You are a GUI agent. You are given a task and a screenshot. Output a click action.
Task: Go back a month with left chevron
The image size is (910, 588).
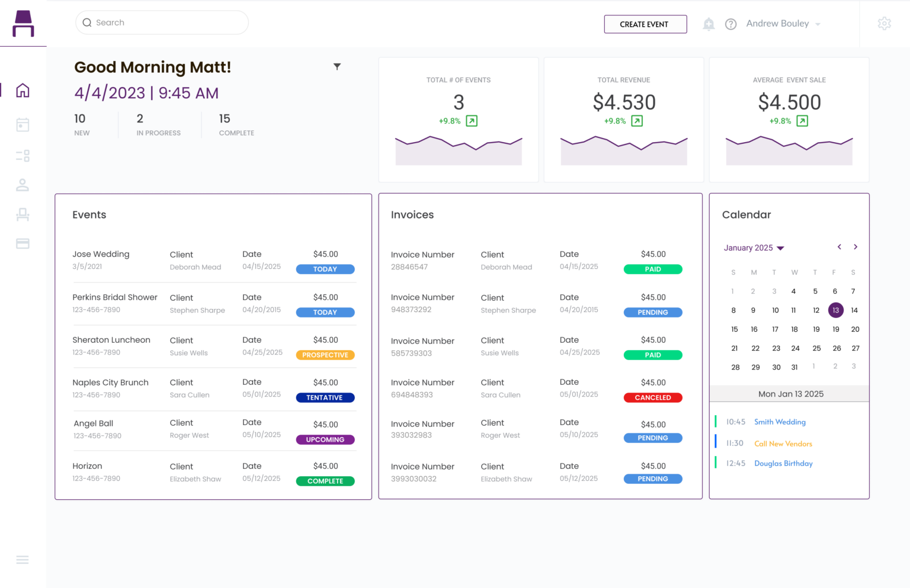[x=839, y=247]
